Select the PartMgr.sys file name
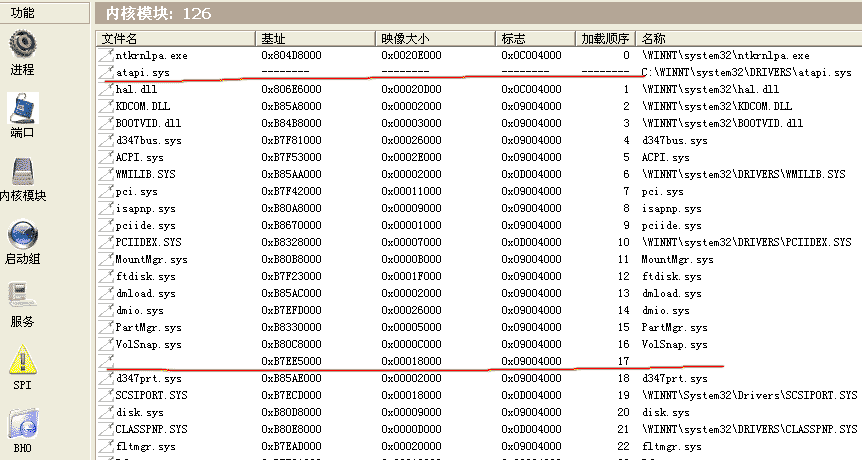This screenshot has width=862, height=460. click(148, 328)
